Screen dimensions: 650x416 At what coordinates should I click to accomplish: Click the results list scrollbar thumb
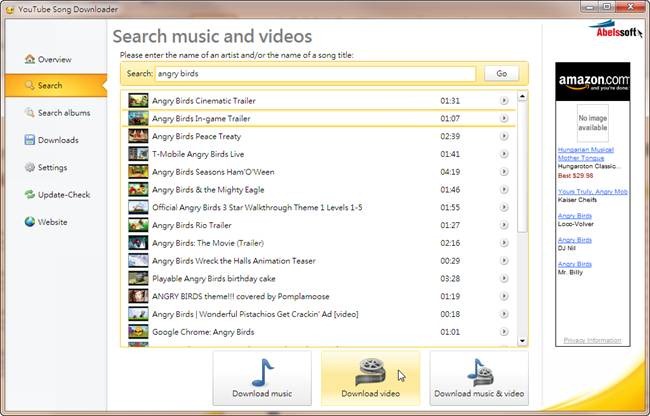[x=522, y=167]
